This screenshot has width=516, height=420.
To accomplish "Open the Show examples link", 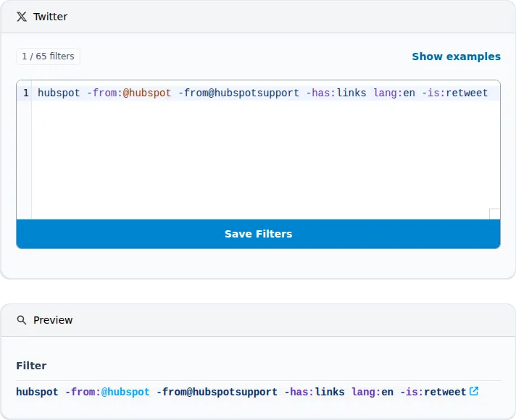I will (456, 56).
